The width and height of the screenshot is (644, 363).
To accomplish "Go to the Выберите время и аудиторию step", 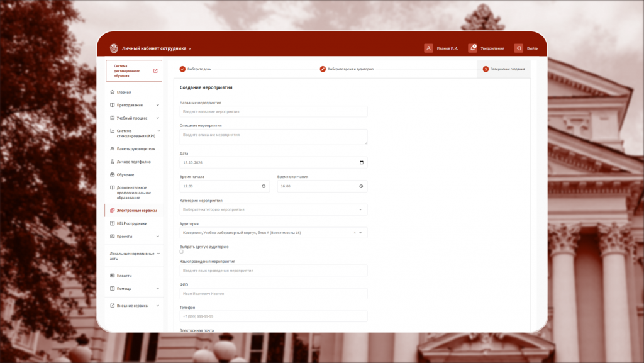I will [347, 69].
